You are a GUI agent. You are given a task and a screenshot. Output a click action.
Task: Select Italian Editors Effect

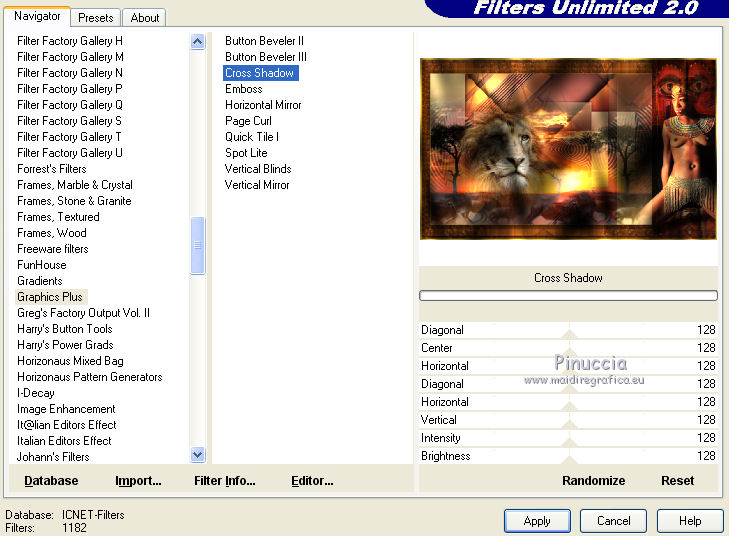64,441
